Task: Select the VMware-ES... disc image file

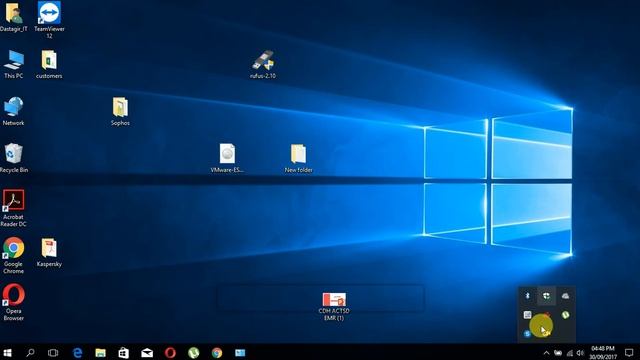Action: (227, 158)
